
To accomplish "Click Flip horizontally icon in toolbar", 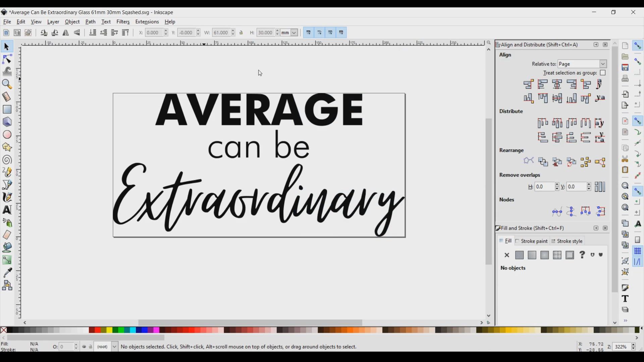I will (66, 33).
